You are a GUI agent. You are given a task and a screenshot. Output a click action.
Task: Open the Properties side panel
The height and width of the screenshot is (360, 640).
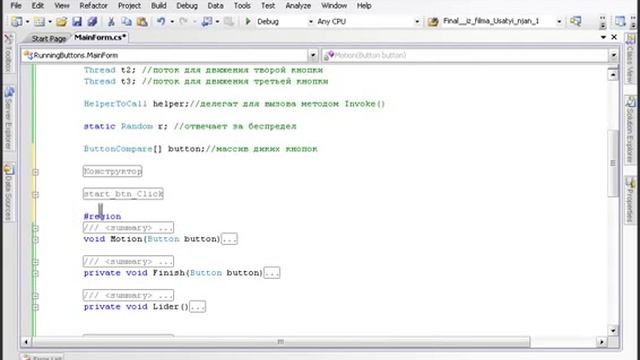coord(631,200)
